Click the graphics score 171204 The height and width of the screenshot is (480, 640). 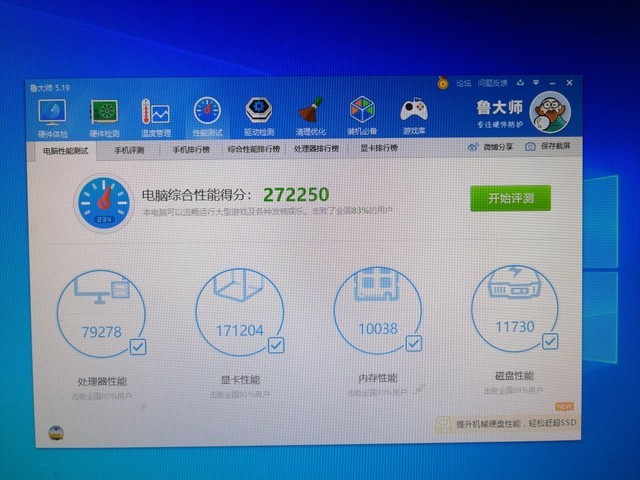240,330
